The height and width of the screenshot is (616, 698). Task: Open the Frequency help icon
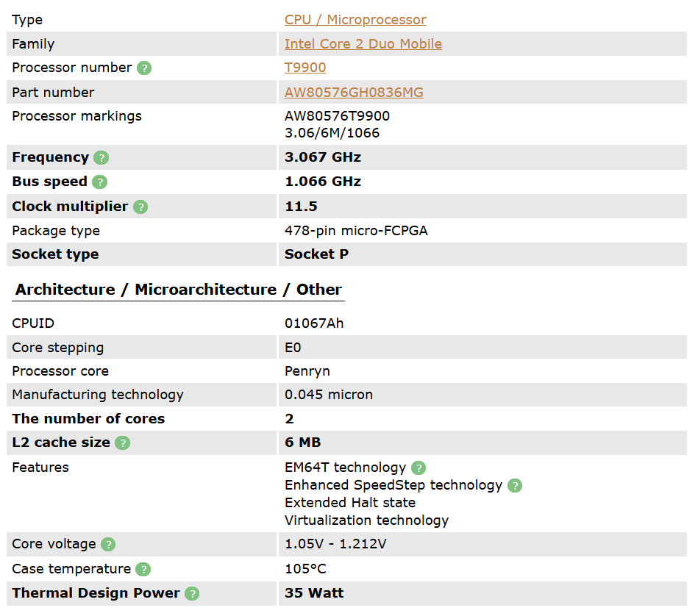pos(101,157)
